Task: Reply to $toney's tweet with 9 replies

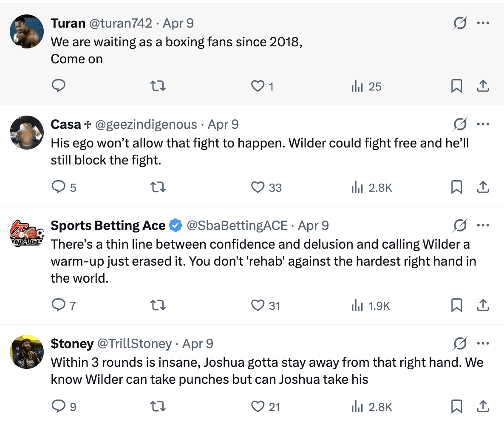Action: tap(58, 407)
